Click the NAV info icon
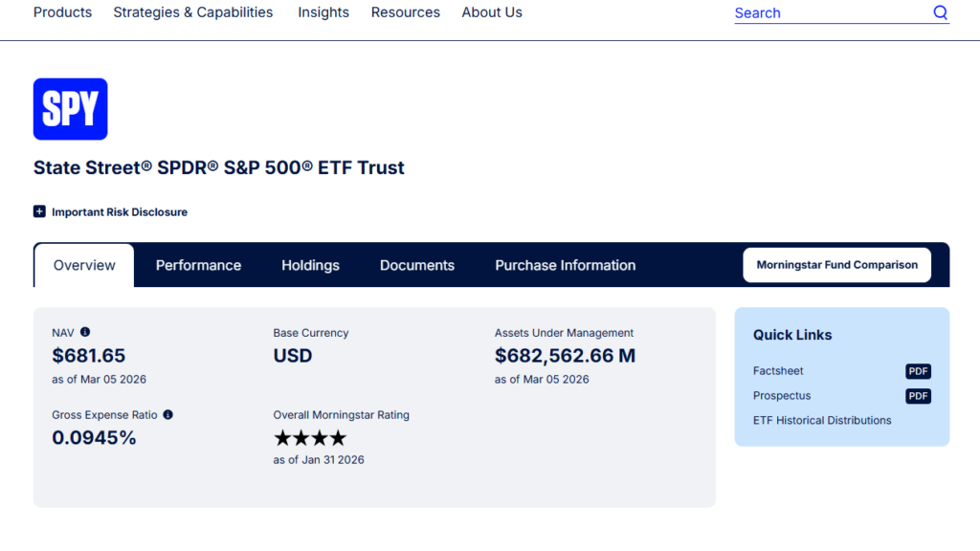Image resolution: width=980 pixels, height=551 pixels. coord(85,332)
